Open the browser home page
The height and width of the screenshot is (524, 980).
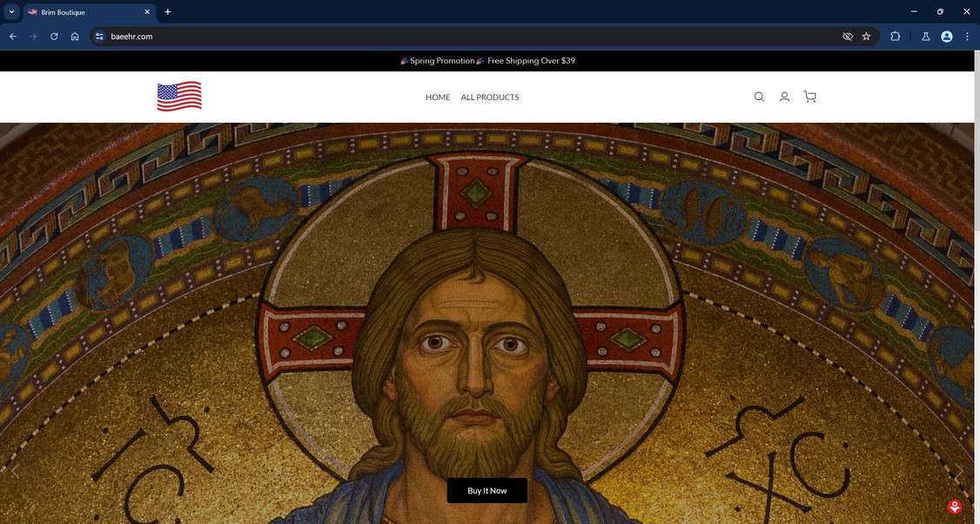tap(75, 37)
